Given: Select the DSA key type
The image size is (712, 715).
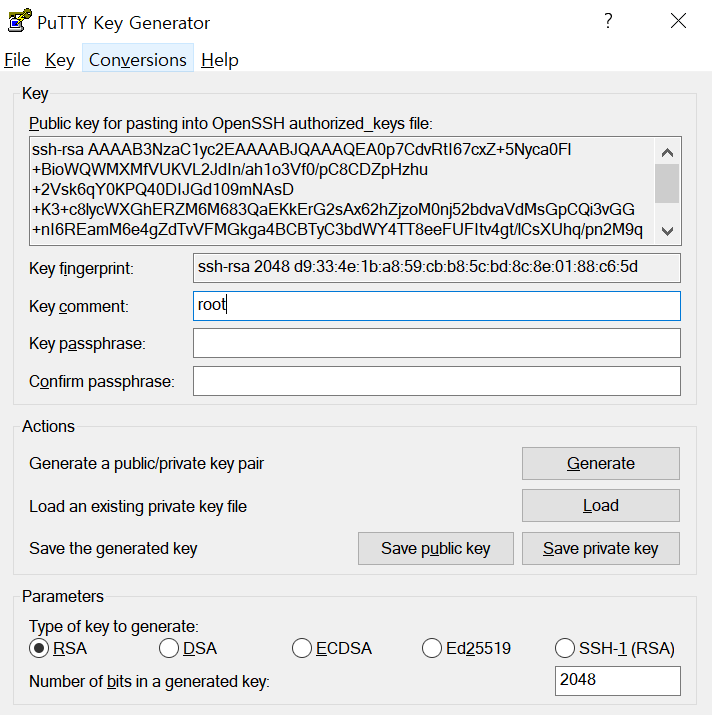Looking at the screenshot, I should pyautogui.click(x=170, y=649).
